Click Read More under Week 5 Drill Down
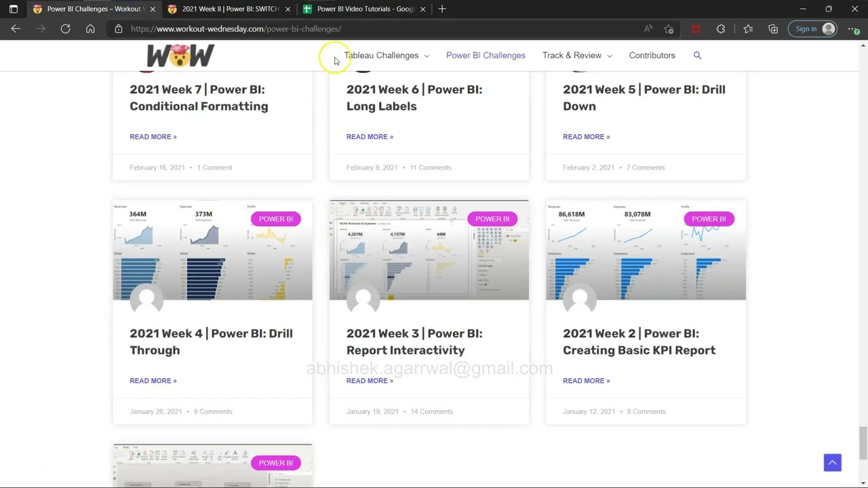 (587, 137)
